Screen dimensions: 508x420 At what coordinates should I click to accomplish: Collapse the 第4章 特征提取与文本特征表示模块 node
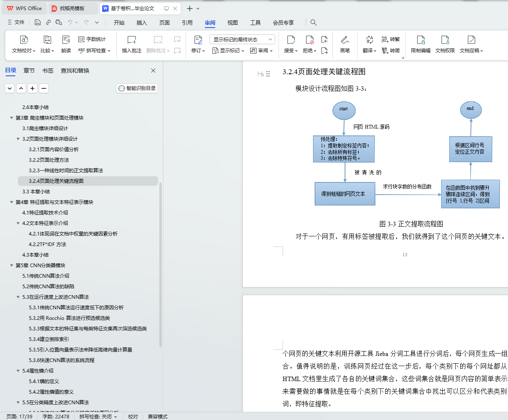click(11, 202)
